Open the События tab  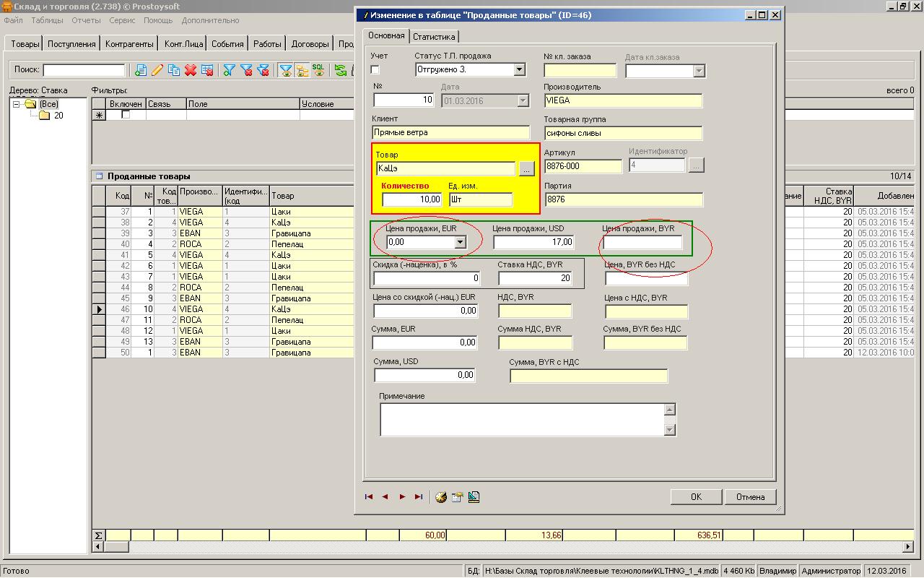(227, 44)
